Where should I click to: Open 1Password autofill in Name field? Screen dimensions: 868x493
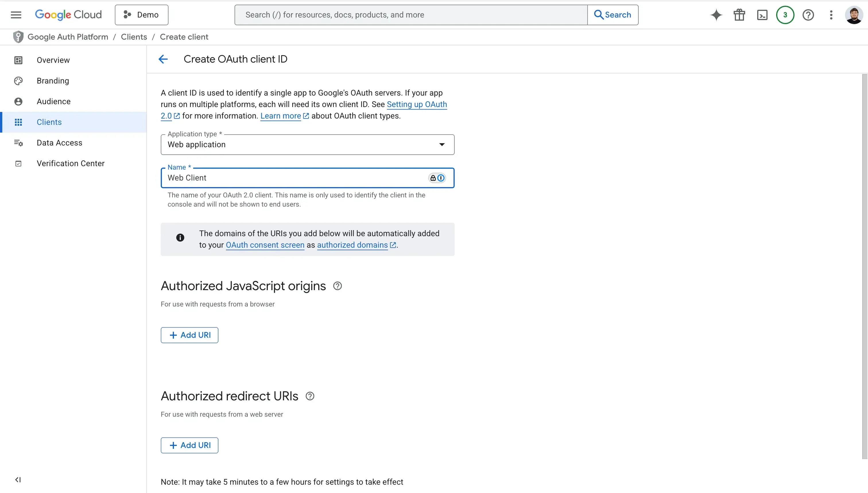click(441, 178)
